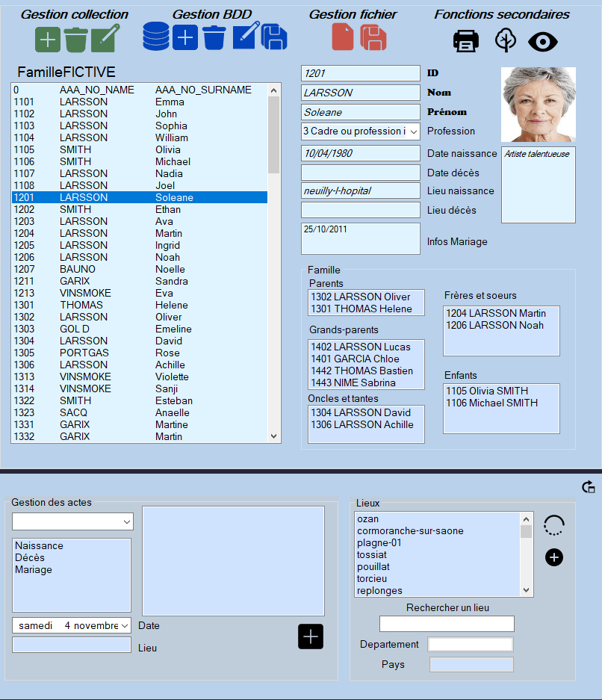Click green edit pencil icon under Gestion collection

click(105, 39)
